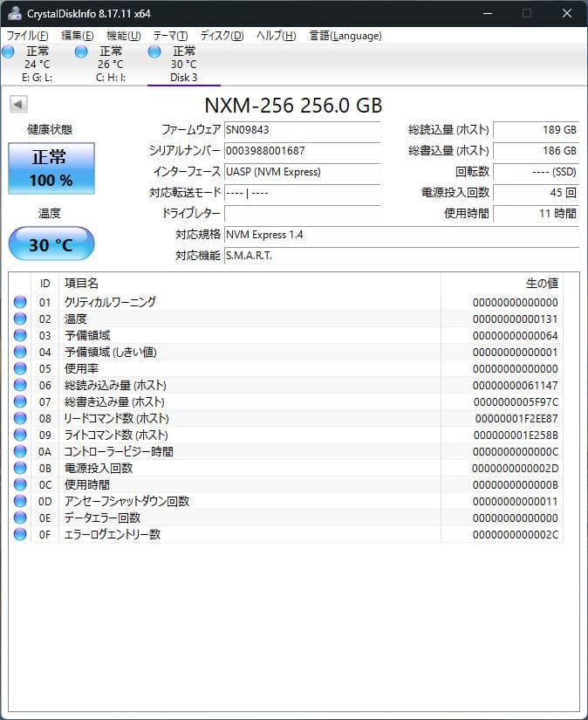
Task: Click status orb for 07 総書き込み量
Action: pos(20,401)
